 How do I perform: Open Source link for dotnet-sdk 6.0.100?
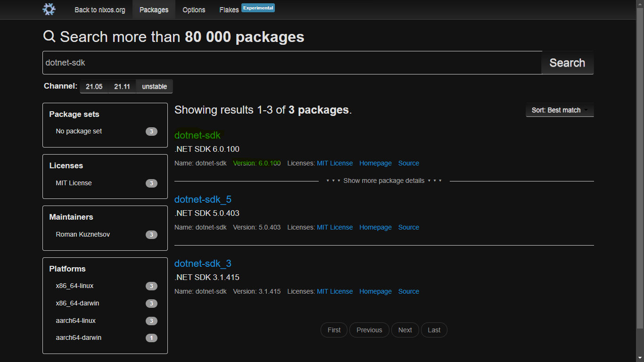(409, 163)
